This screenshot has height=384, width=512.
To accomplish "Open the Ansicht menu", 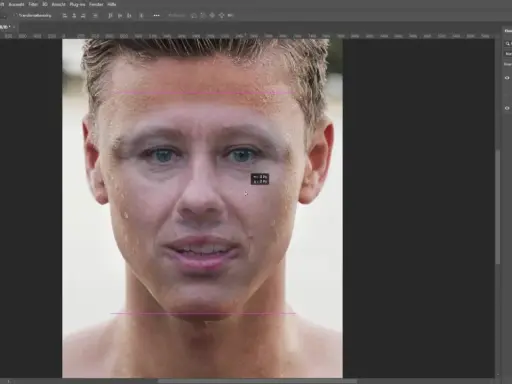I will [59, 5].
